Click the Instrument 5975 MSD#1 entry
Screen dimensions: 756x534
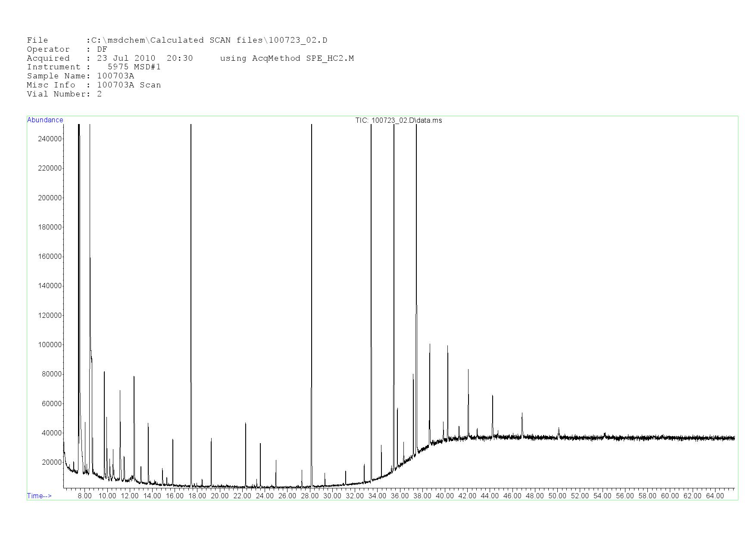(x=94, y=67)
